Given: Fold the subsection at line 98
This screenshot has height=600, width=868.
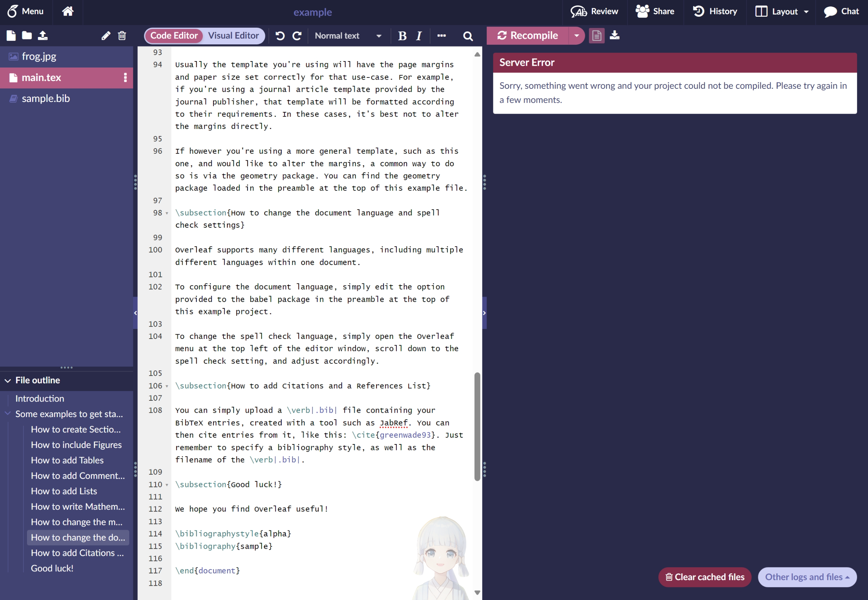Looking at the screenshot, I should 167,213.
